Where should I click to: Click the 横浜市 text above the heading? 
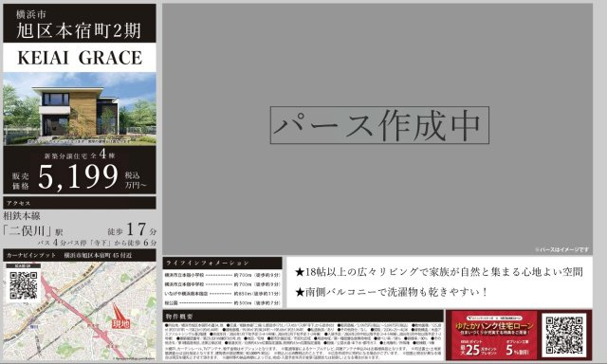click(31, 15)
